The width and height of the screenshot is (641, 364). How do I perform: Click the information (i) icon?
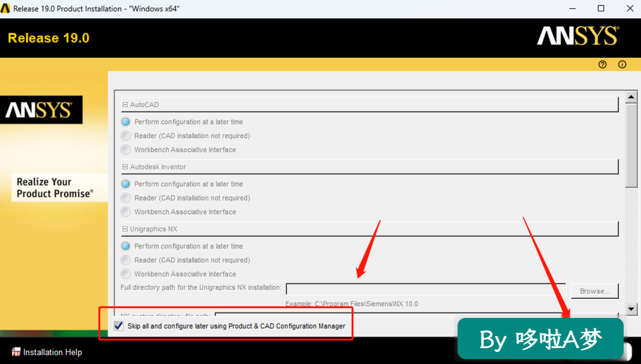click(622, 64)
